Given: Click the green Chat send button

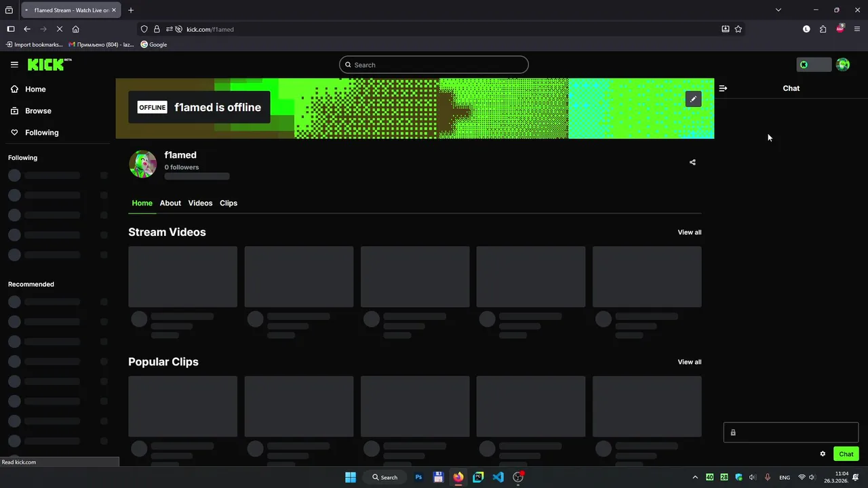Looking at the screenshot, I should [846, 454].
